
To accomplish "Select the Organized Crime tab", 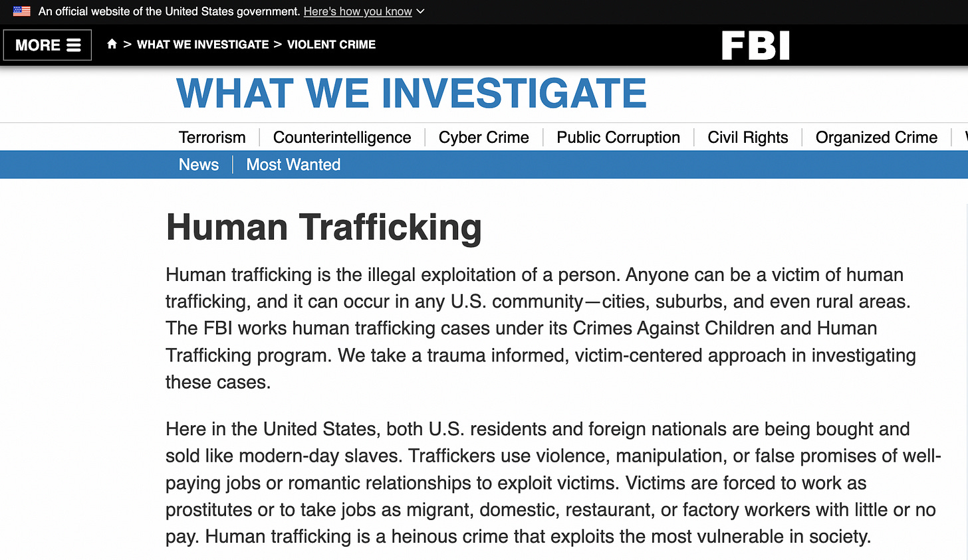I will pos(876,138).
